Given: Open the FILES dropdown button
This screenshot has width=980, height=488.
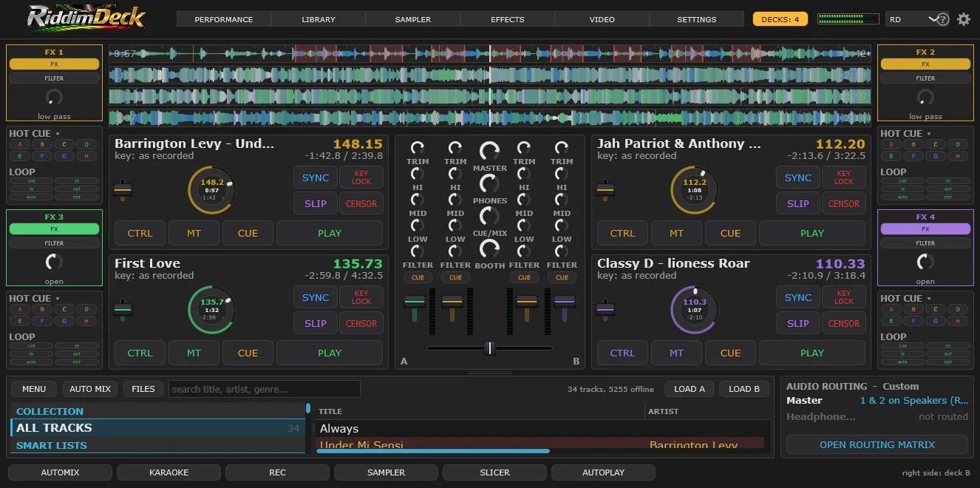Looking at the screenshot, I should coord(143,389).
